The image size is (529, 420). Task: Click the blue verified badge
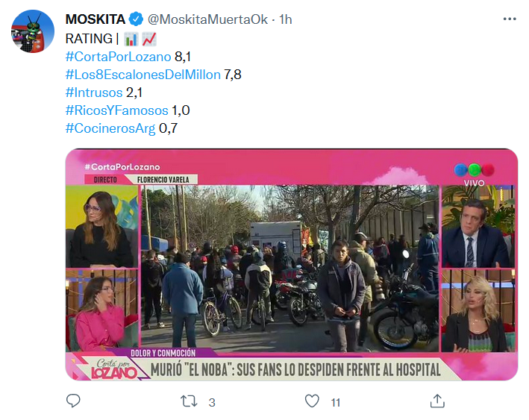[137, 19]
